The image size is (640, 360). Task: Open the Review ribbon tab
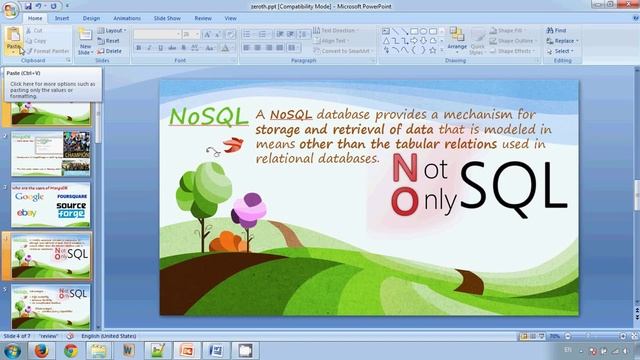point(203,18)
